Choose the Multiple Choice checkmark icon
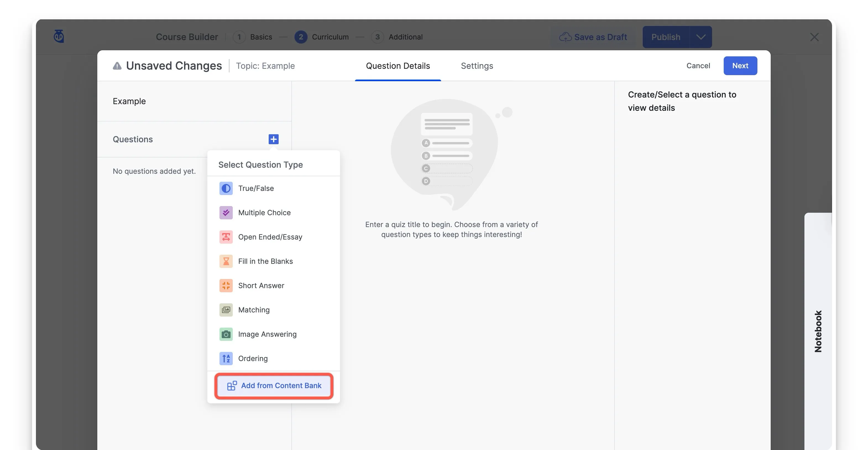Screen dimensions: 868x450 click(x=226, y=212)
